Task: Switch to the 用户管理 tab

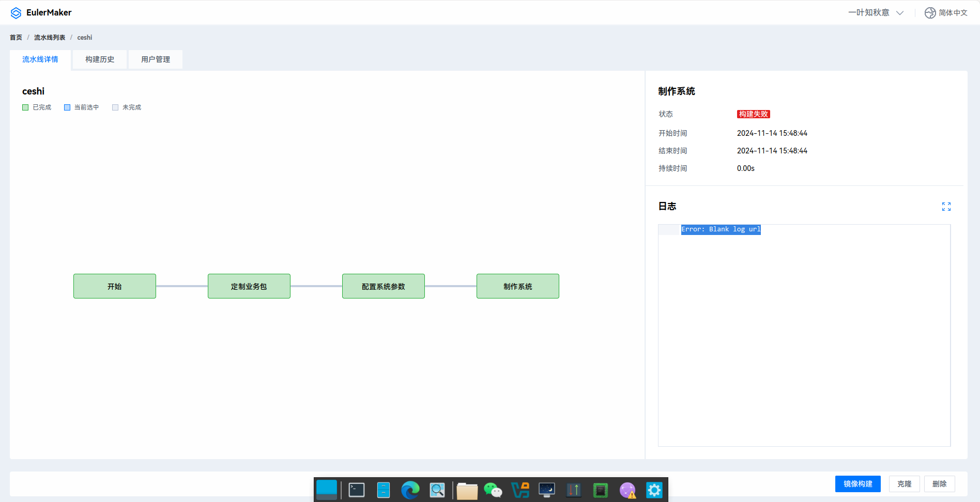Action: 156,59
